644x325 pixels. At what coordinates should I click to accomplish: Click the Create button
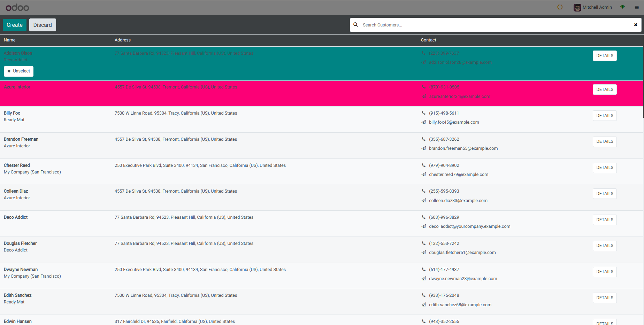point(15,25)
